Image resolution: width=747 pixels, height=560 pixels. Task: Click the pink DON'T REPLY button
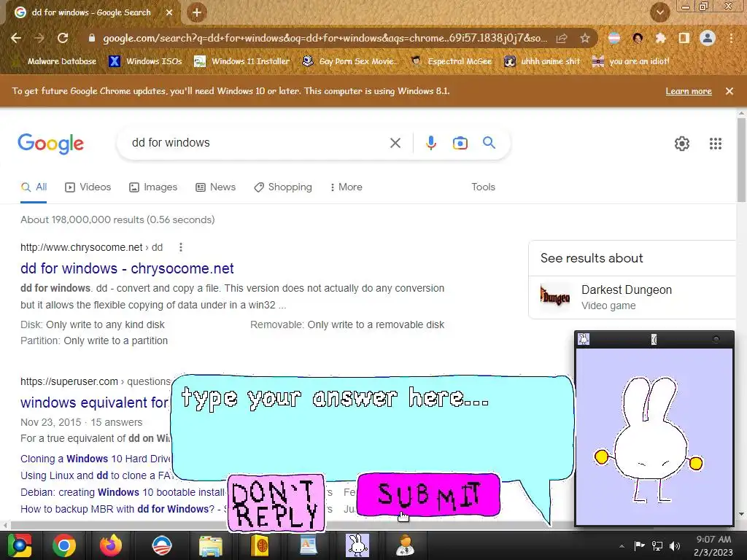(x=276, y=503)
